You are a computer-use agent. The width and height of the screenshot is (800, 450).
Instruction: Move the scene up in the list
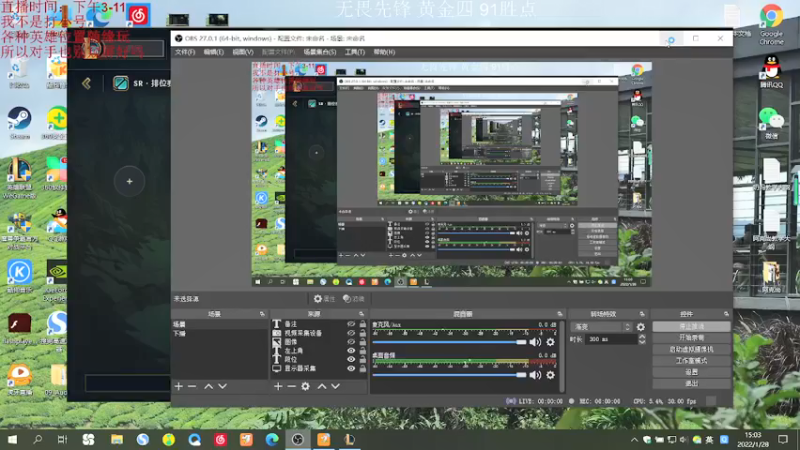209,386
